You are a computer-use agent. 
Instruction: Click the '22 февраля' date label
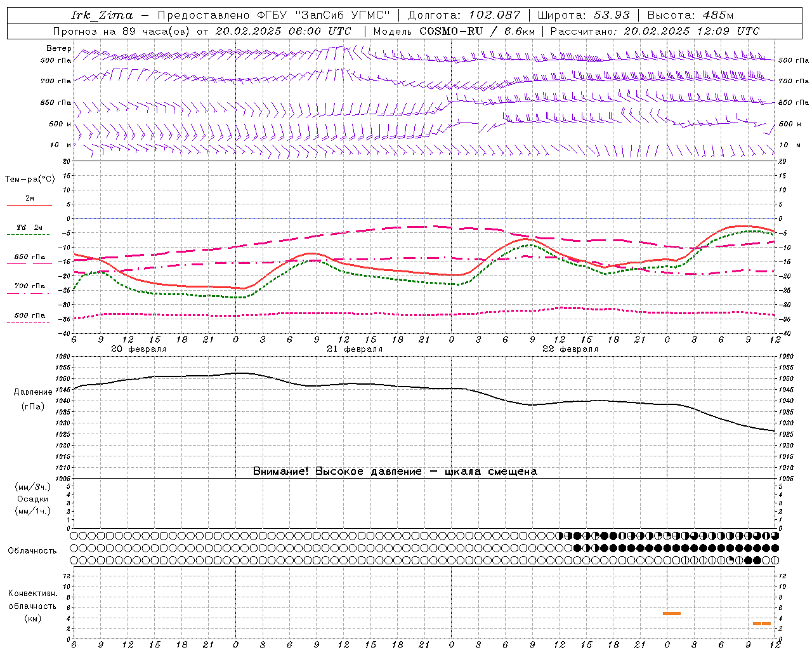tap(570, 349)
